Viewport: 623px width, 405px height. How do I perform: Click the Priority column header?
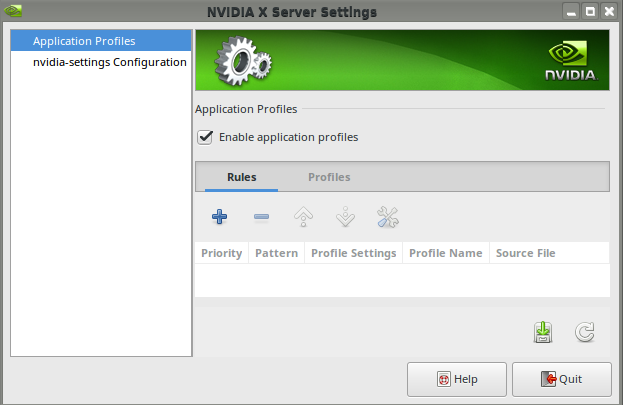[222, 253]
